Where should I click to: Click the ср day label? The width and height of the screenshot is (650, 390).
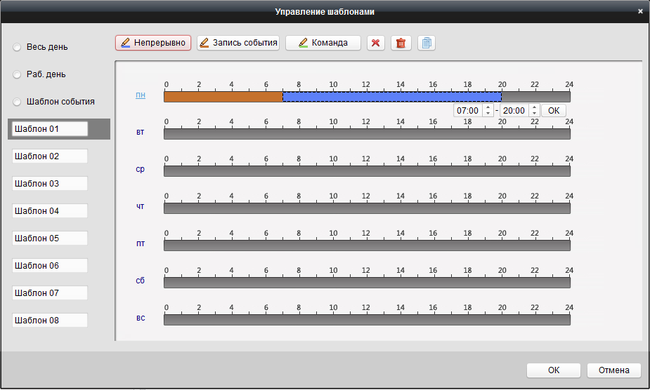140,170
